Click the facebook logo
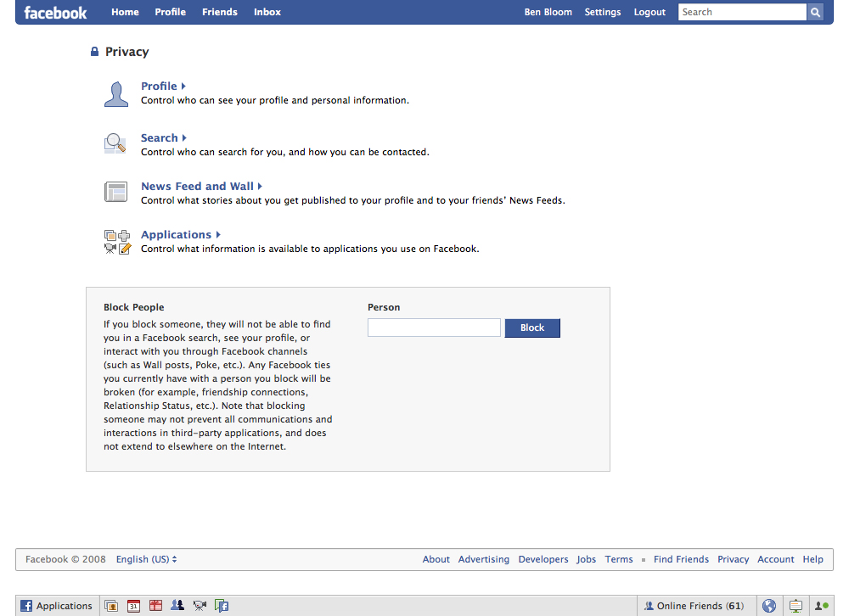 click(x=55, y=13)
